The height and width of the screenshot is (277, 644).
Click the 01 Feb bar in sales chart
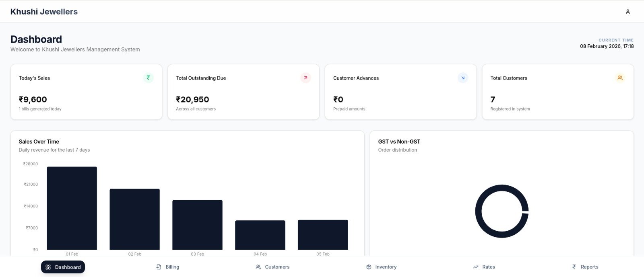click(x=72, y=208)
